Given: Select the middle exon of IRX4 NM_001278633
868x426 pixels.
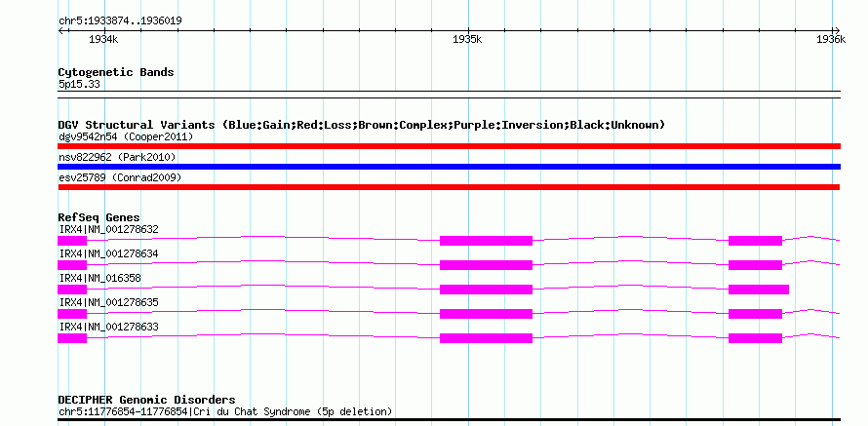Looking at the screenshot, I should (x=486, y=338).
